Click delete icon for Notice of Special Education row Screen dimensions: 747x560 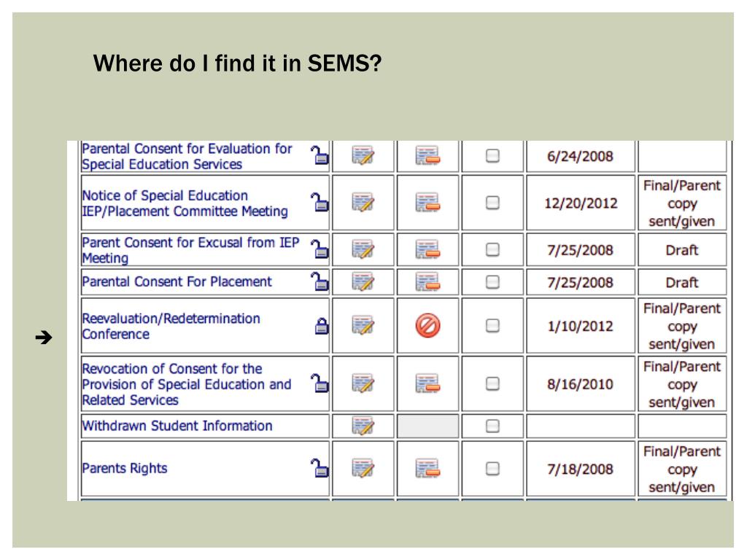pos(427,203)
